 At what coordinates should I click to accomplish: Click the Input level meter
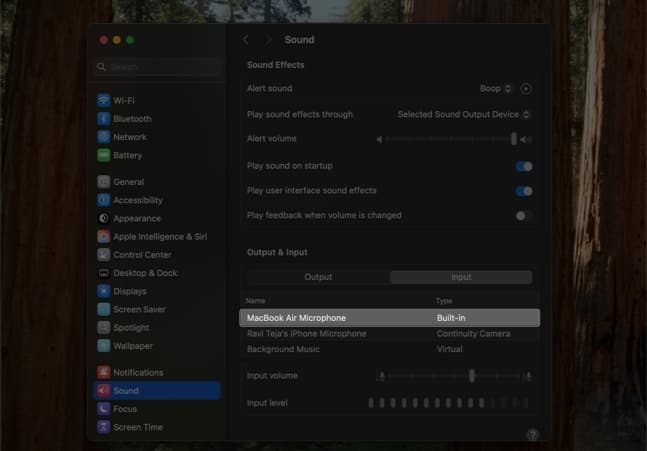[449, 403]
